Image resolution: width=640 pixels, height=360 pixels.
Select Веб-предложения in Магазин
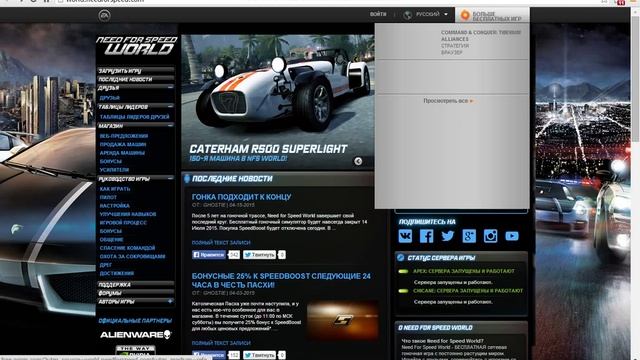point(124,136)
